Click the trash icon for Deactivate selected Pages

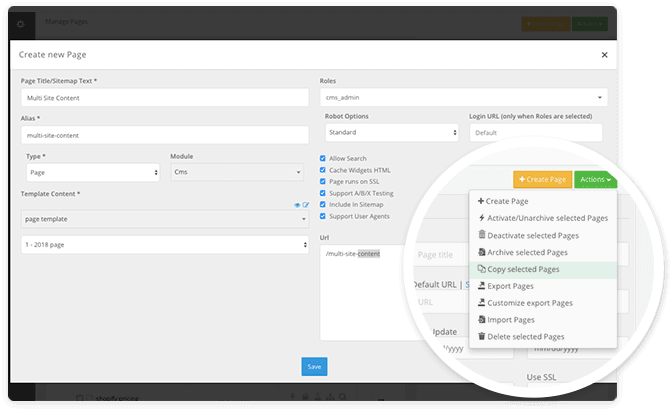481,235
